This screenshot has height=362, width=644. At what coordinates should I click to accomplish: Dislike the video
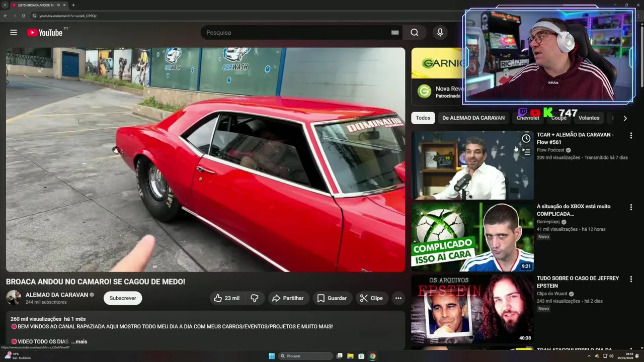pyautogui.click(x=255, y=298)
